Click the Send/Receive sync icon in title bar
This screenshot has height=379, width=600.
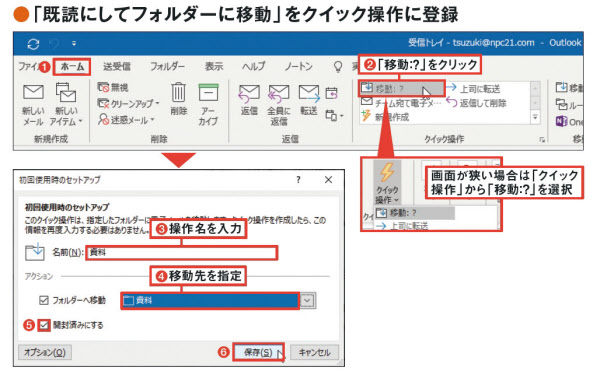point(33,44)
